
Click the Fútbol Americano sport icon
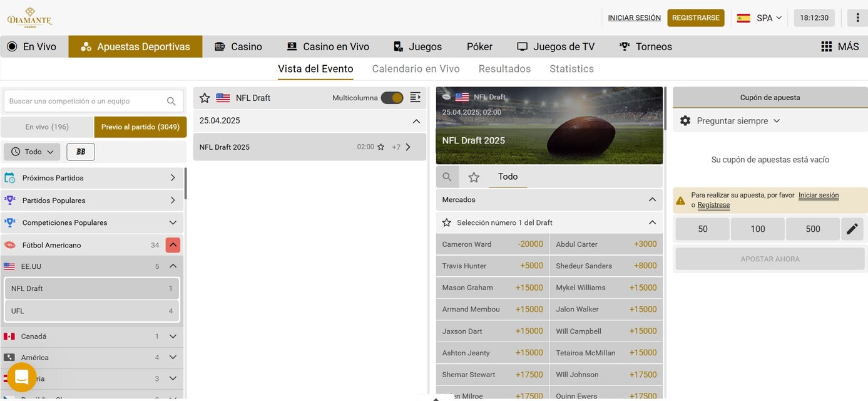click(9, 245)
